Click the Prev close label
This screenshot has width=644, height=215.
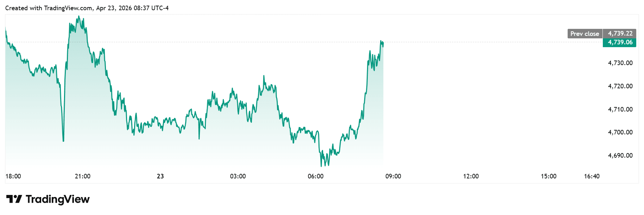585,34
